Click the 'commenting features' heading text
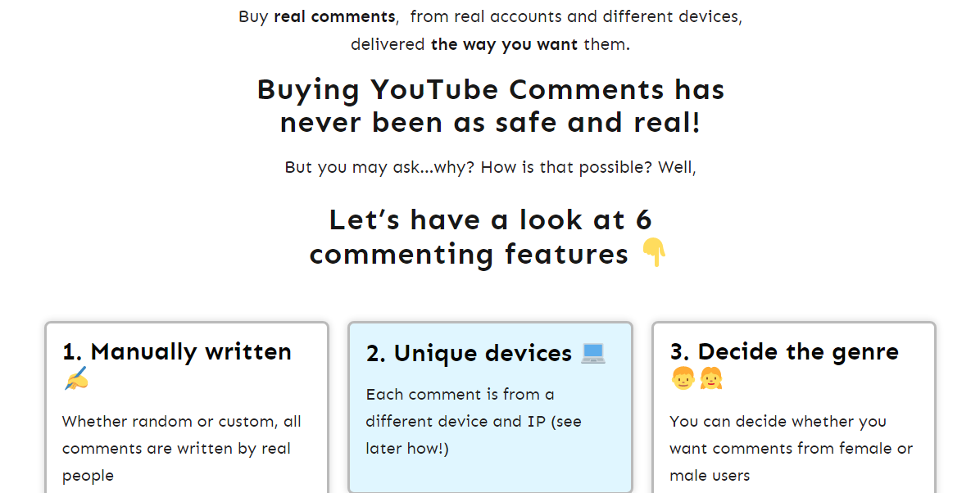The width and height of the screenshot is (980, 493). tap(469, 254)
